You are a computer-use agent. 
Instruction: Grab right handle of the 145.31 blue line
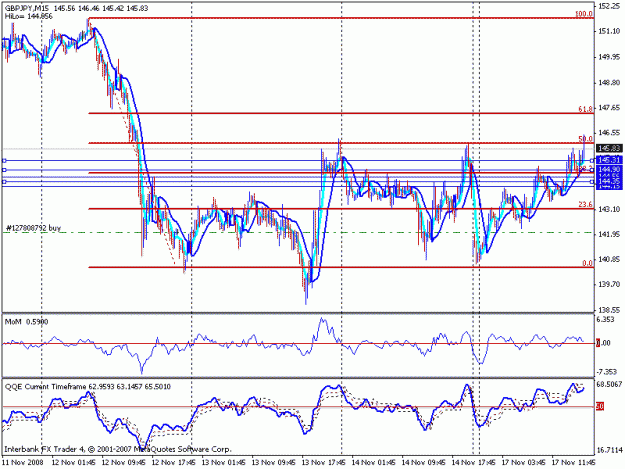pos(592,160)
